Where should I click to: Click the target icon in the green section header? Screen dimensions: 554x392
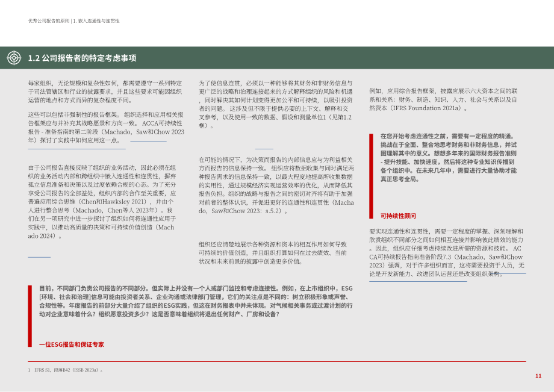[14, 58]
